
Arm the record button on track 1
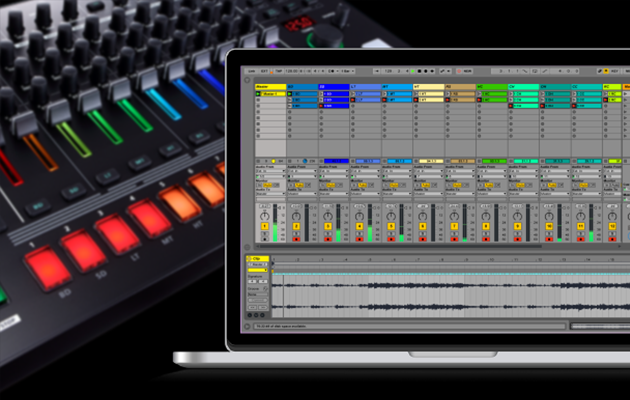[265, 240]
